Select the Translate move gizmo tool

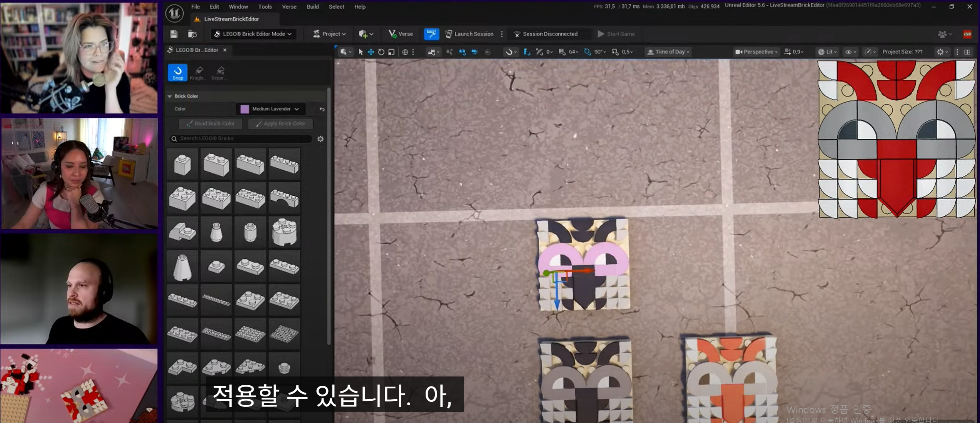[x=371, y=52]
